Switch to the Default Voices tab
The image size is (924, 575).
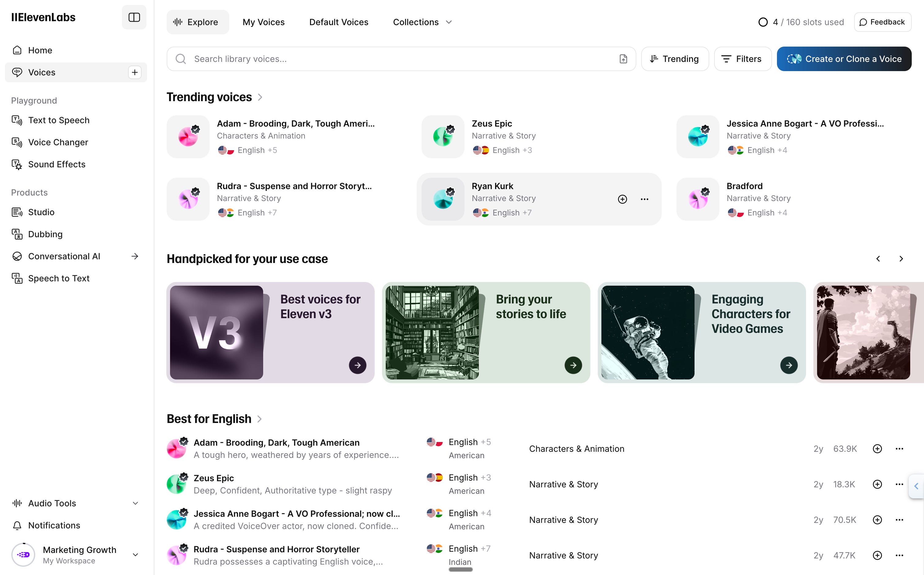tap(339, 22)
